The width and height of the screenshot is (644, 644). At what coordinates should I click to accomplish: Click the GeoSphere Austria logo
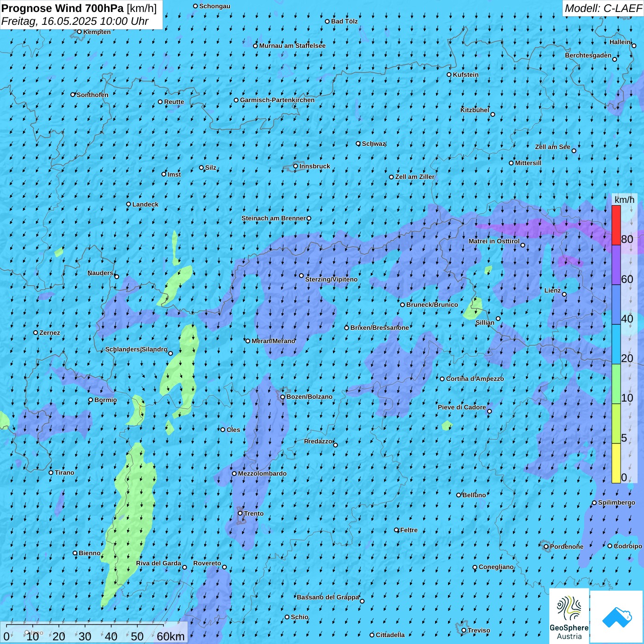(569, 616)
